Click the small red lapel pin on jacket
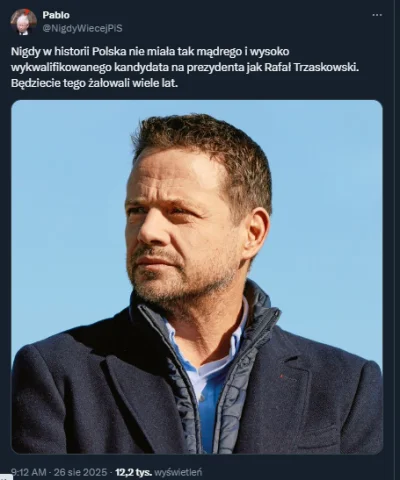This screenshot has height=480, width=400. [282, 377]
